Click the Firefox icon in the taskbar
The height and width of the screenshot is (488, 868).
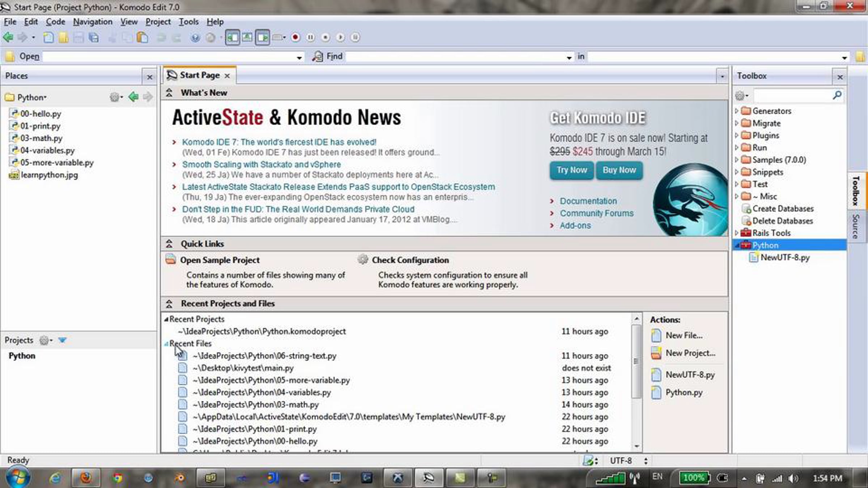click(86, 478)
